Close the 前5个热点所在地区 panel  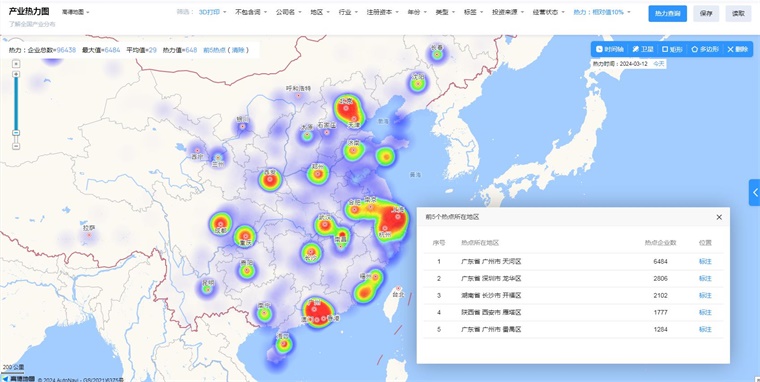pos(719,217)
